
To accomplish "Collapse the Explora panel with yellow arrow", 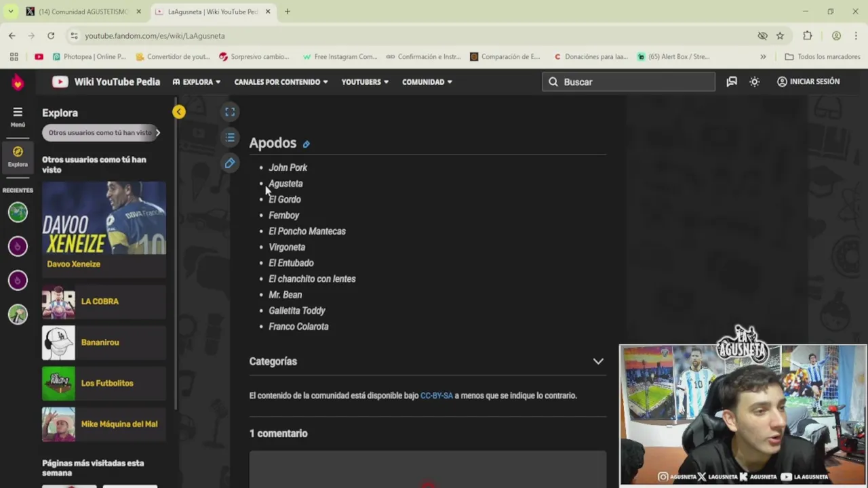I will coord(179,112).
